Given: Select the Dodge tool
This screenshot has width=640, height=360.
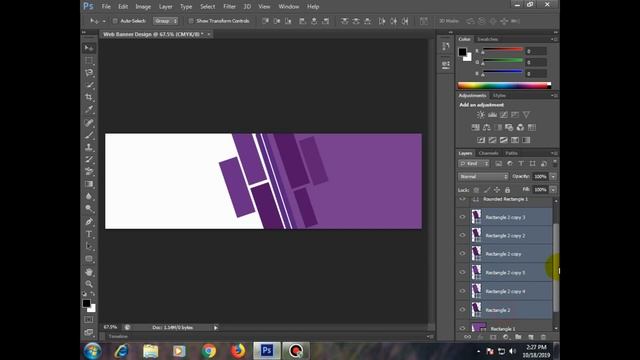Looking at the screenshot, I should coord(89,209).
